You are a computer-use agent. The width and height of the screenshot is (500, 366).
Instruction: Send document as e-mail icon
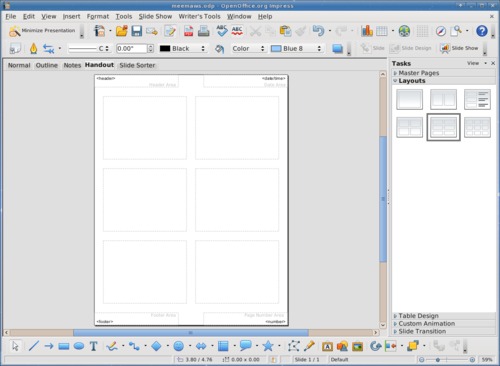pyautogui.click(x=152, y=31)
